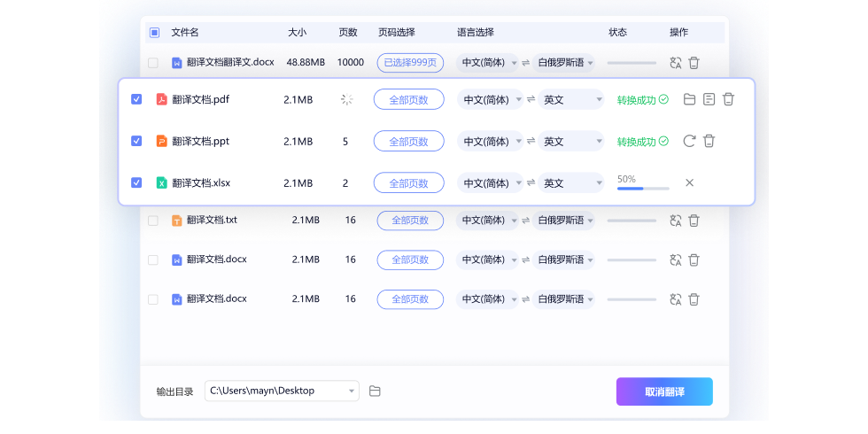The height and width of the screenshot is (434, 868).
Task: Browse output directory folder icon
Action: [x=375, y=391]
